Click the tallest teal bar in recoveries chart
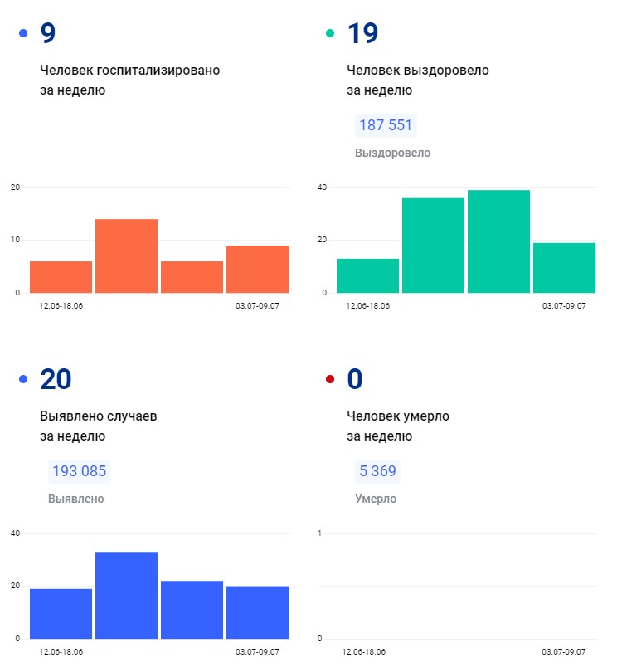The image size is (617, 672). (498, 241)
